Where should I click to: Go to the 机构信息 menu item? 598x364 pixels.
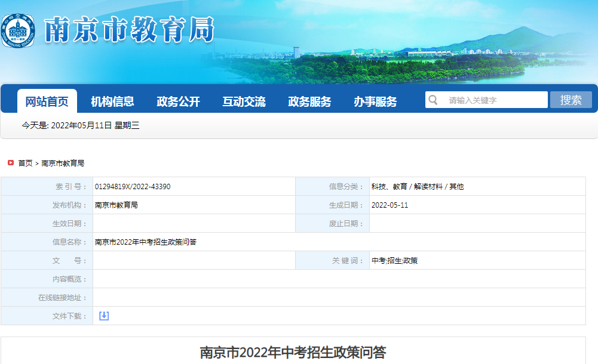(112, 101)
